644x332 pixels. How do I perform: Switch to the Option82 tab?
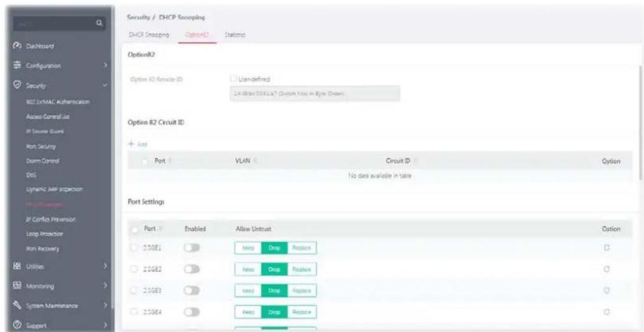198,36
